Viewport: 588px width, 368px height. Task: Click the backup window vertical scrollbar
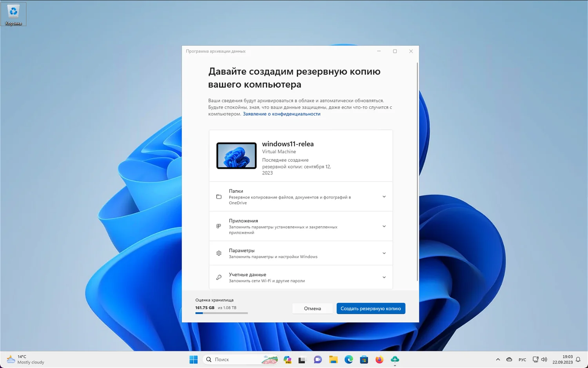click(417, 173)
